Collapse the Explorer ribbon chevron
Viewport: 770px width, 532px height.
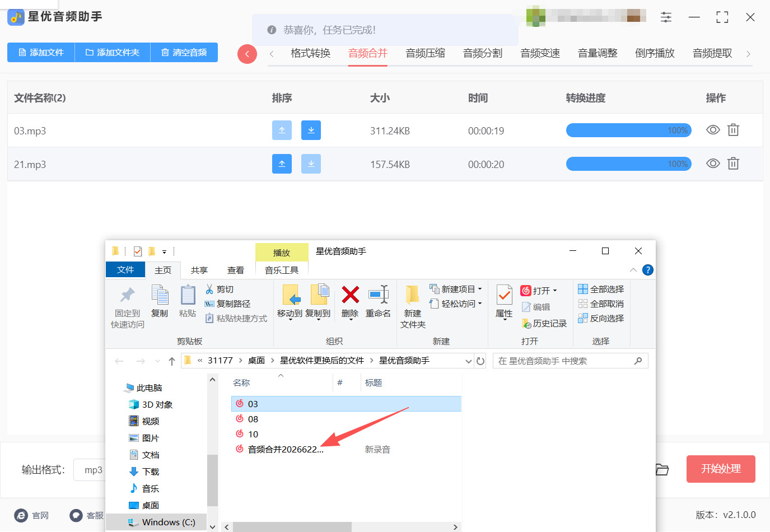click(x=633, y=270)
